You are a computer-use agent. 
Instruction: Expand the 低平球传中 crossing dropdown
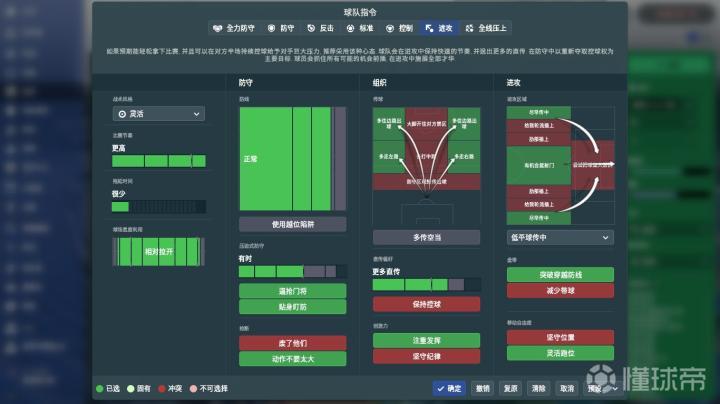(x=560, y=237)
